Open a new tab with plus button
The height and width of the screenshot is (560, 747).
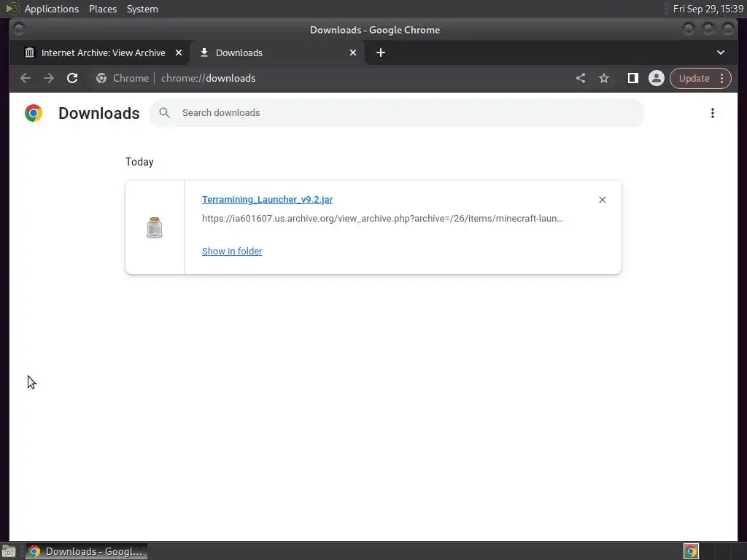[x=380, y=52]
